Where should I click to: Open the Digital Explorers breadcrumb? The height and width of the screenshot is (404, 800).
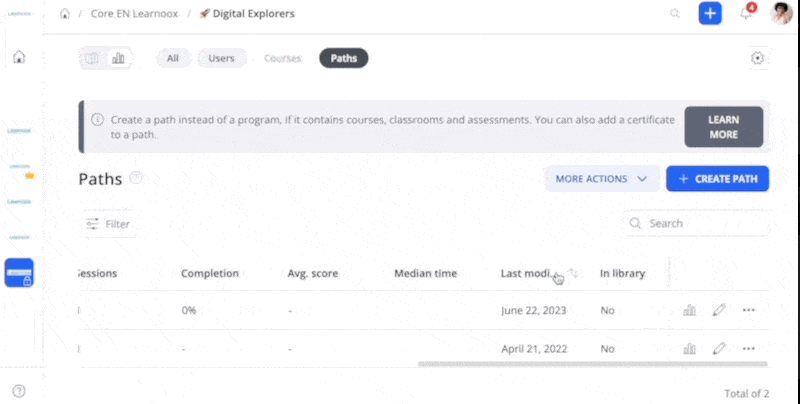click(247, 14)
